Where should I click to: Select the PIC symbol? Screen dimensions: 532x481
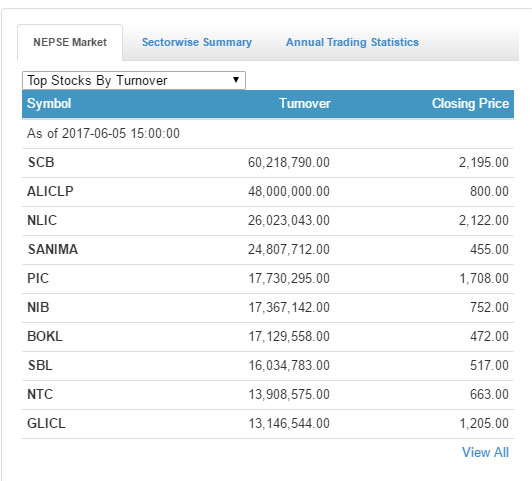(38, 278)
